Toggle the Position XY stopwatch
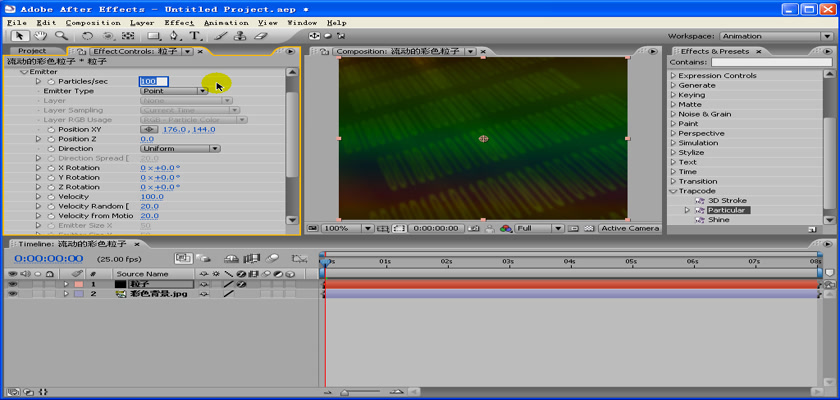This screenshot has height=400, width=840. pyautogui.click(x=51, y=130)
